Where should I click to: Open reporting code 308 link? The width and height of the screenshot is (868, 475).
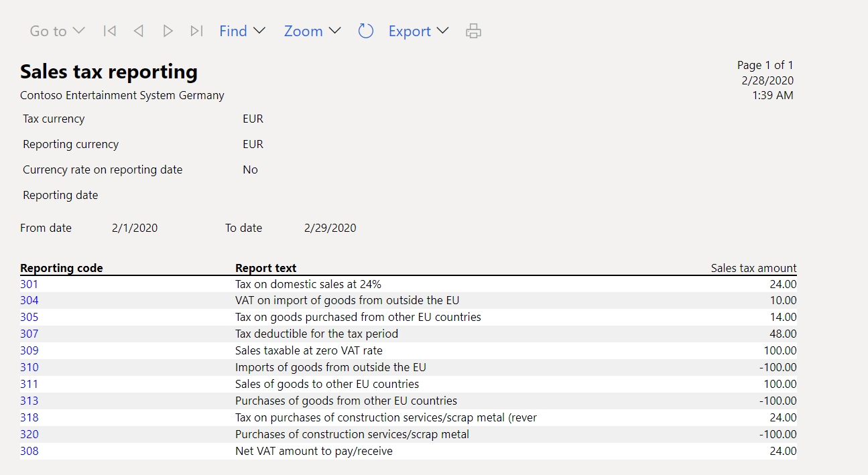pyautogui.click(x=29, y=451)
